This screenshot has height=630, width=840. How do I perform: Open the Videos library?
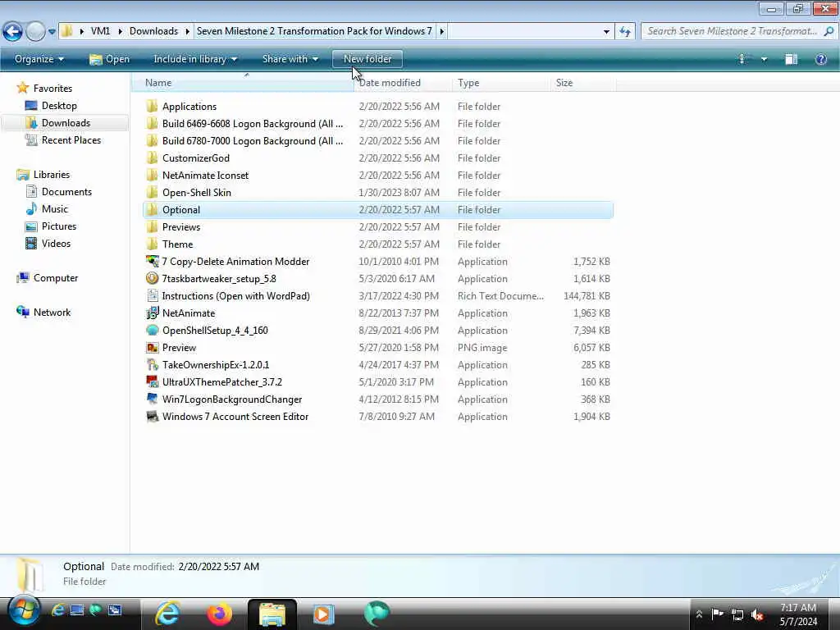pyautogui.click(x=56, y=243)
